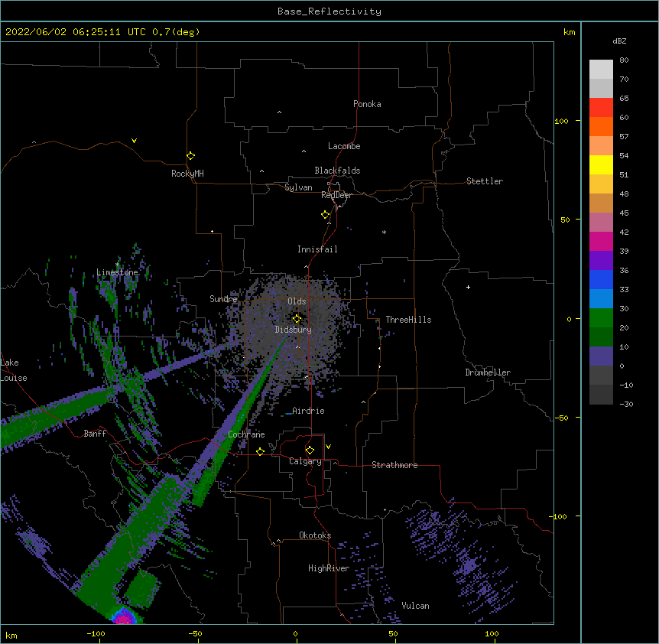Click the magenta 42 dBZ color swatch
This screenshot has width=659, height=644.
[x=601, y=242]
